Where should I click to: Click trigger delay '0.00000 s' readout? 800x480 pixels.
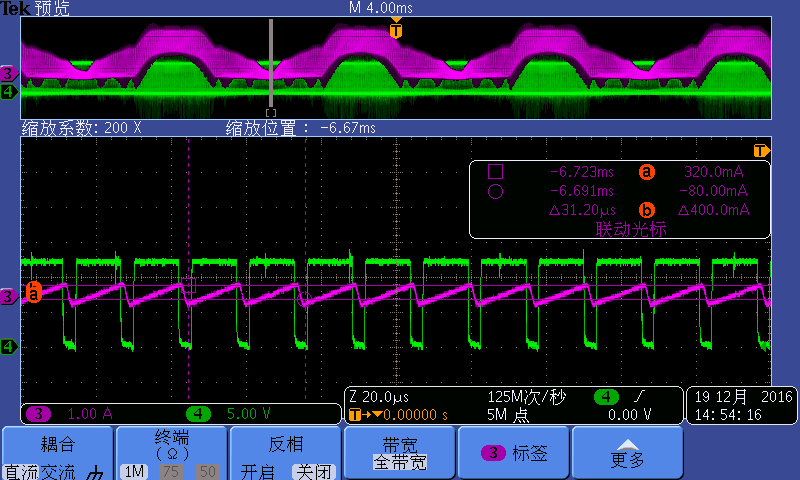pyautogui.click(x=416, y=415)
